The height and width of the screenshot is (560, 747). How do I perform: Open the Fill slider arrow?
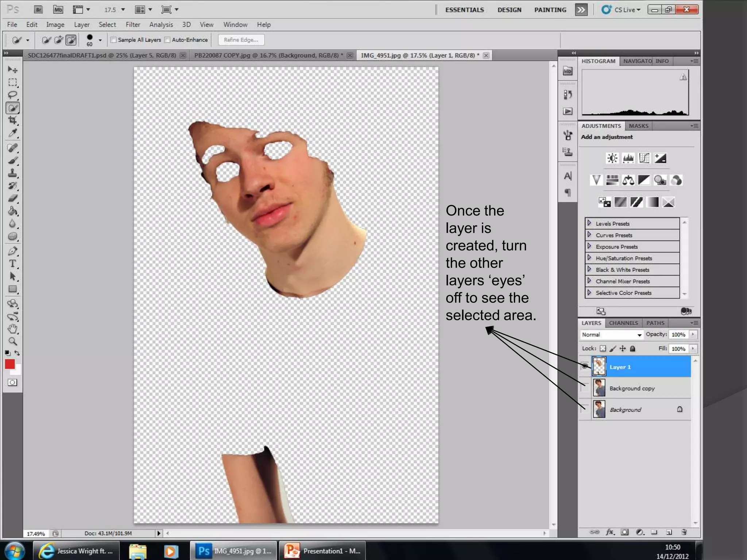click(x=693, y=349)
